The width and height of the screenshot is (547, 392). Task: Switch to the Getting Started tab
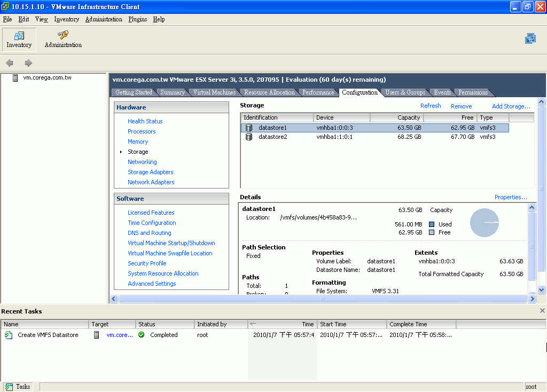click(x=134, y=92)
